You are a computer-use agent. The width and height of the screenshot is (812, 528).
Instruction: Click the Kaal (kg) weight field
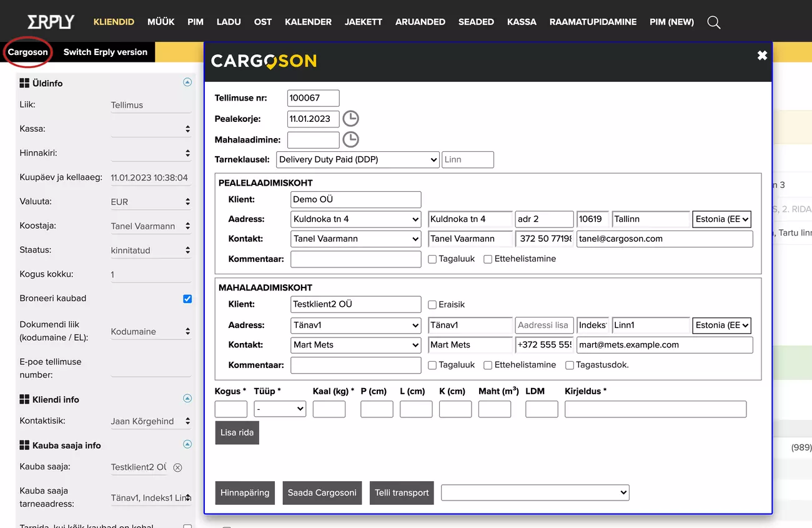(x=329, y=409)
